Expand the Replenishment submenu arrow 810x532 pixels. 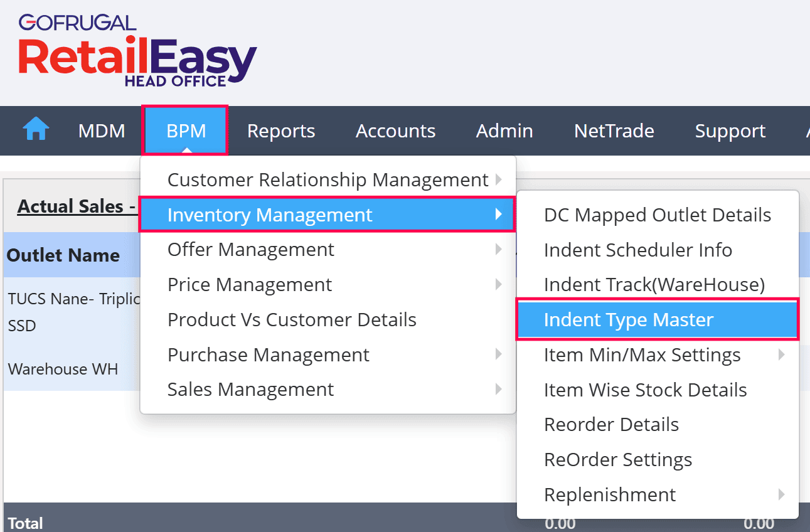click(782, 494)
